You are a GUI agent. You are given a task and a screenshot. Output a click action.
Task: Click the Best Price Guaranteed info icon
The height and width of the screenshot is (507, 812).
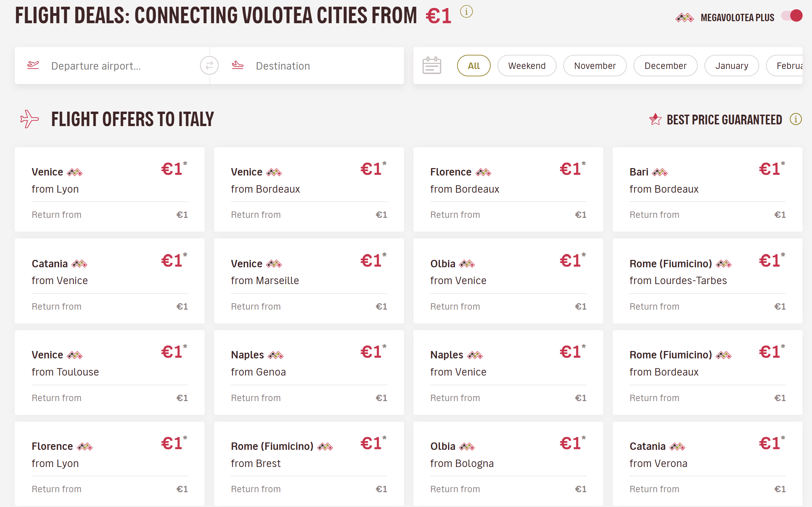(x=796, y=119)
